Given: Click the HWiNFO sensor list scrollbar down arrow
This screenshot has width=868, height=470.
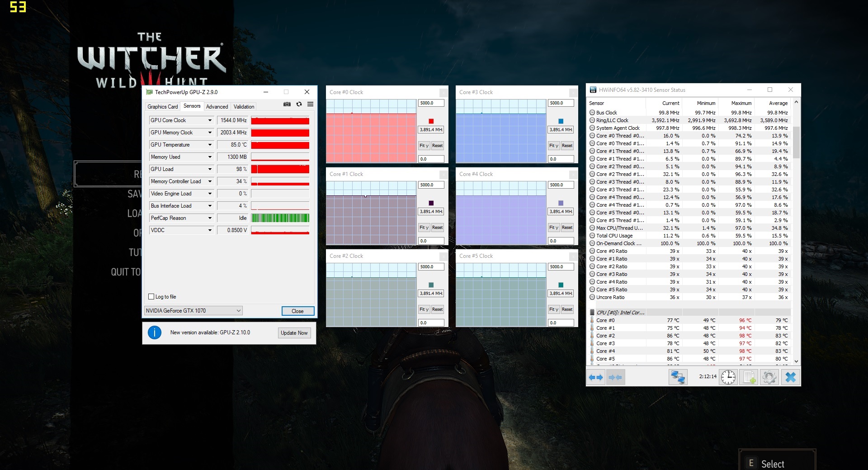Looking at the screenshot, I should click(796, 361).
